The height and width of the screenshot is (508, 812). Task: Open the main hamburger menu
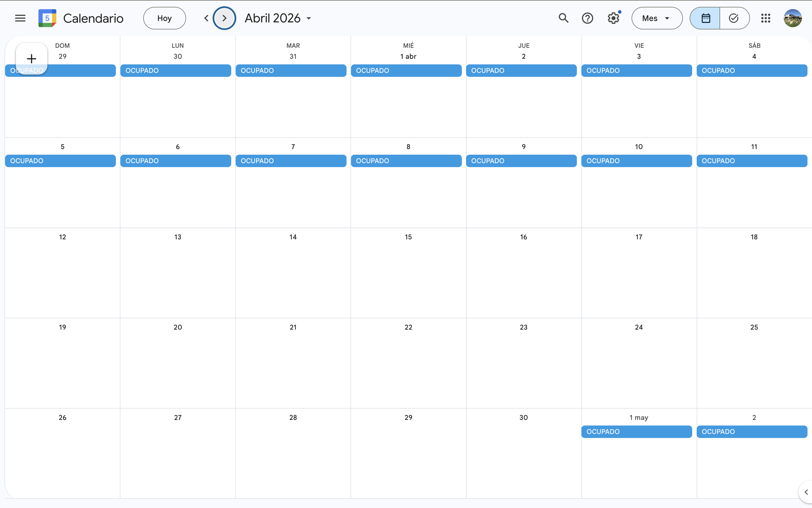(20, 18)
